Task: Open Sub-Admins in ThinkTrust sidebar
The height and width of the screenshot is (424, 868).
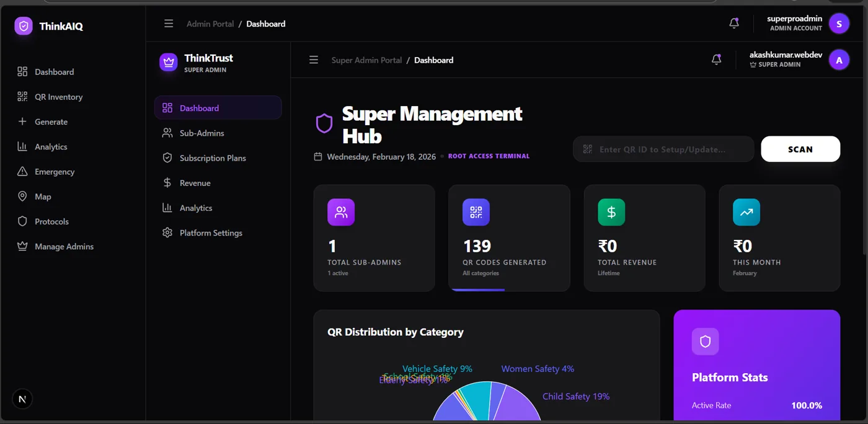Action: [218, 133]
